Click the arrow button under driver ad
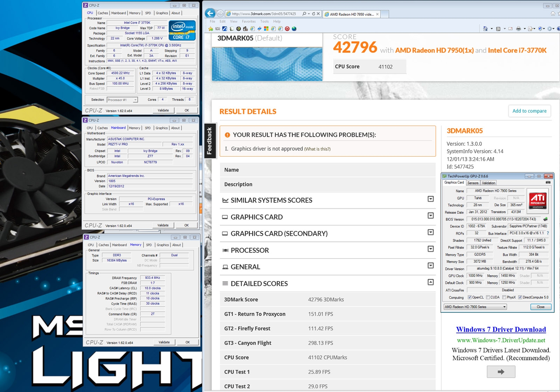Screen dimensions: 560x392 pos(501,372)
